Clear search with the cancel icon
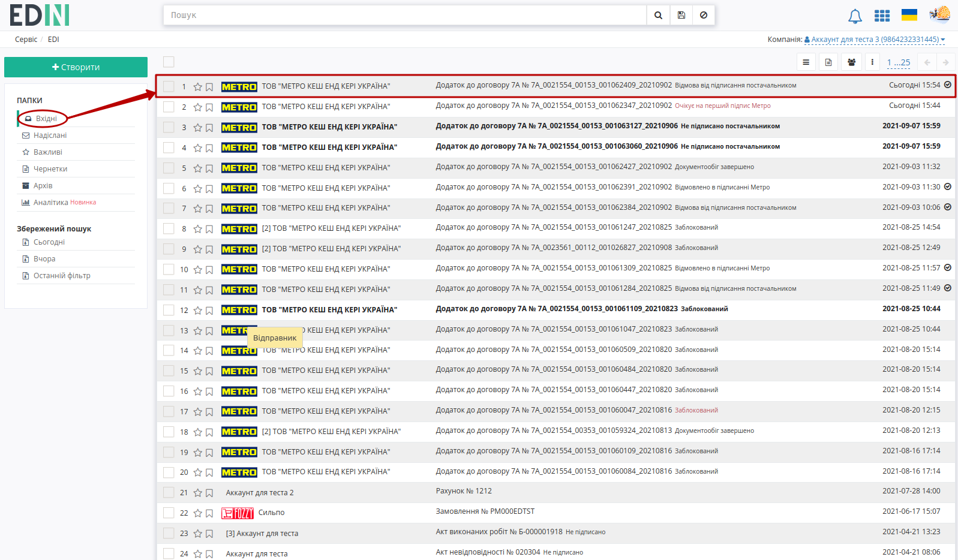The height and width of the screenshot is (560, 958). 704,15
